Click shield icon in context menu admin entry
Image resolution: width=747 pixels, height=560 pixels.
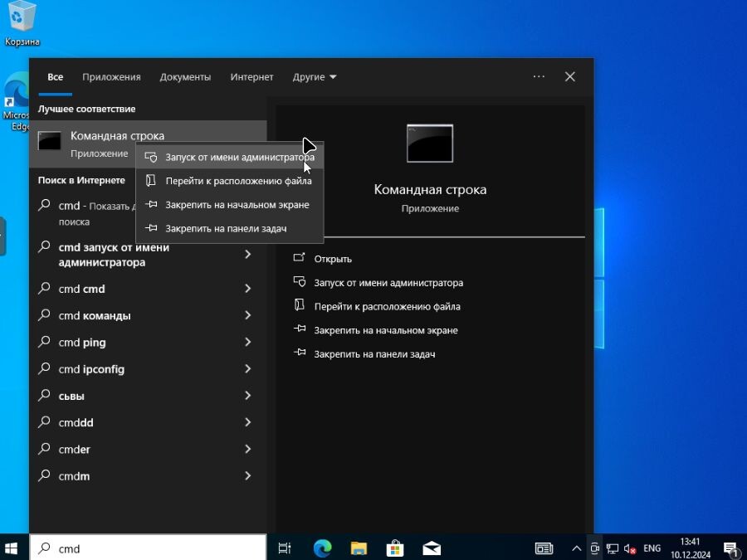(x=150, y=157)
